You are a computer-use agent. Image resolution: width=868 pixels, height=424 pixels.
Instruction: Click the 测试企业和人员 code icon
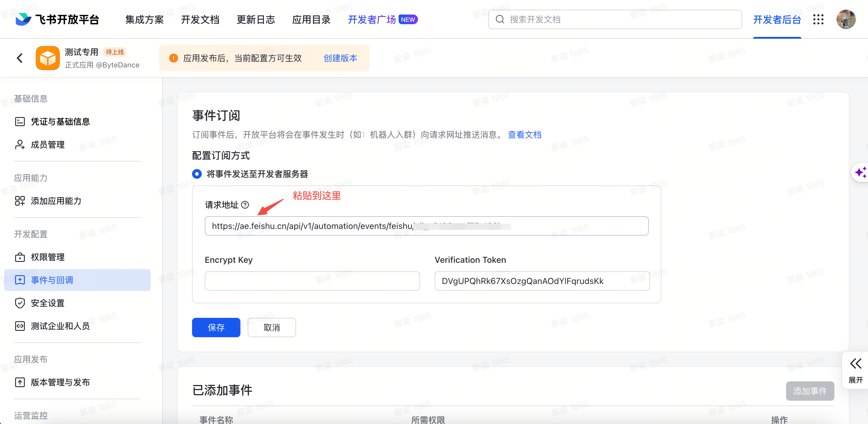20,326
